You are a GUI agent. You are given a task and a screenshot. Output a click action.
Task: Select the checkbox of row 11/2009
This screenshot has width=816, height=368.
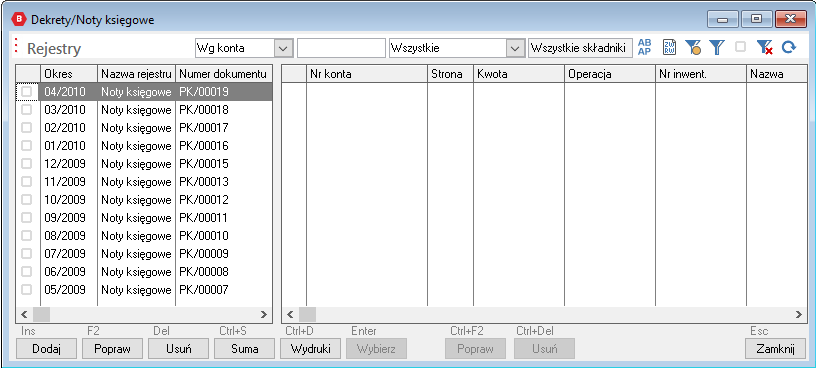point(27,182)
